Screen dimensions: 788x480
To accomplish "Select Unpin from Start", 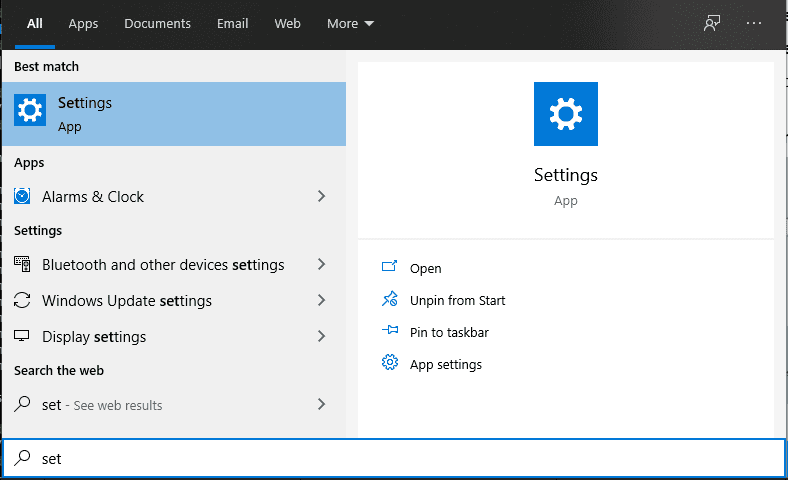I will 457,301.
